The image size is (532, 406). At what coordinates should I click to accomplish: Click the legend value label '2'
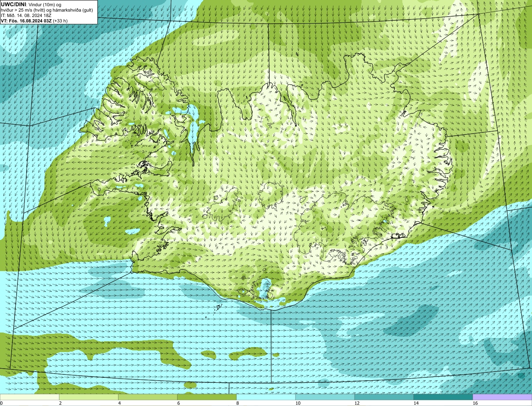point(60,403)
